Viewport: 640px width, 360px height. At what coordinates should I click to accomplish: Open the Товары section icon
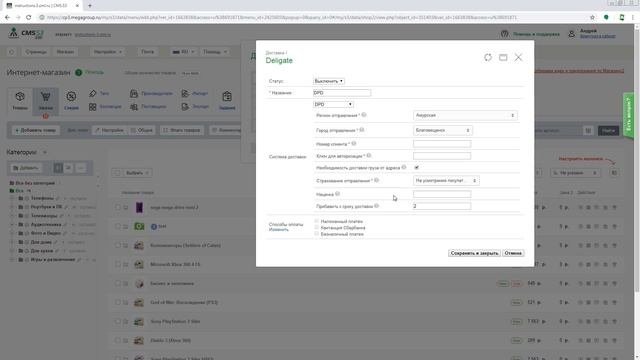tap(20, 97)
